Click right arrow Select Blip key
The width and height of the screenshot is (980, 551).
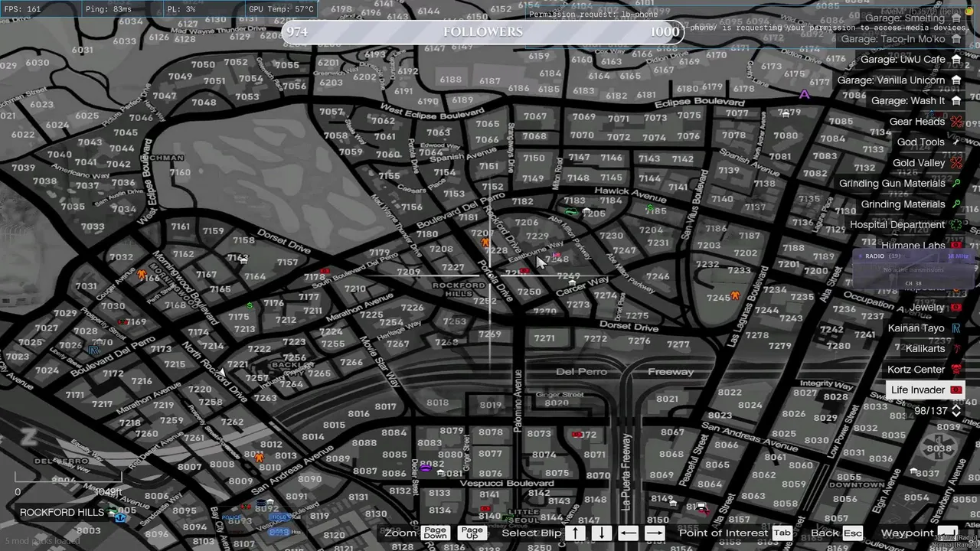click(655, 533)
